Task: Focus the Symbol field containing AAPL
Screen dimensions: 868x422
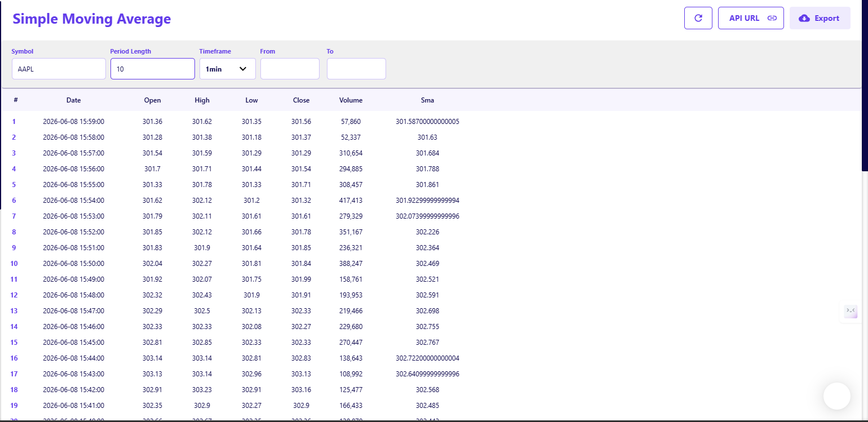Action: [x=59, y=69]
